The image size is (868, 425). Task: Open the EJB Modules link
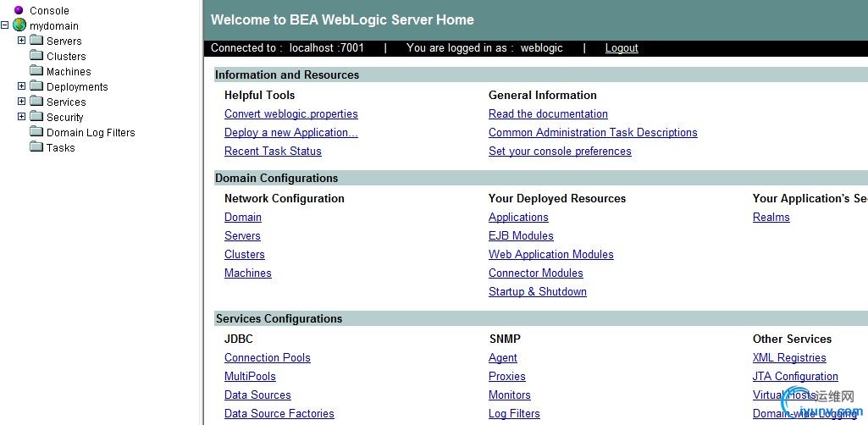521,235
